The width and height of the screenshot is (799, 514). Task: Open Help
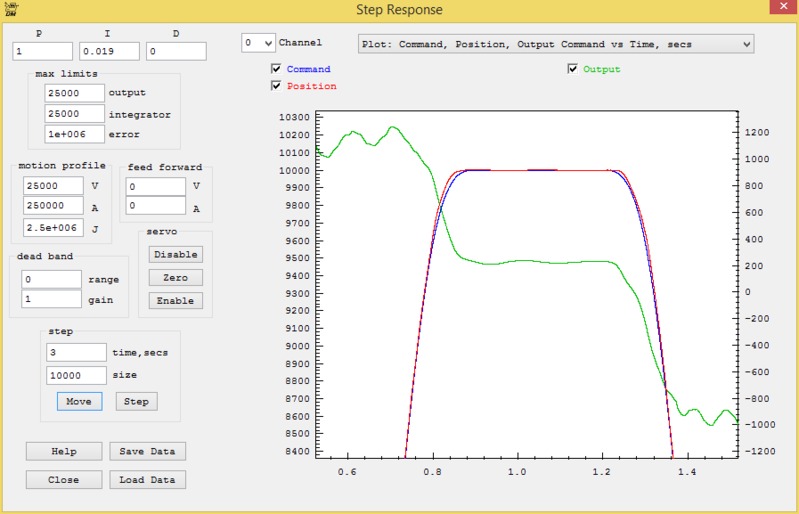tap(64, 451)
